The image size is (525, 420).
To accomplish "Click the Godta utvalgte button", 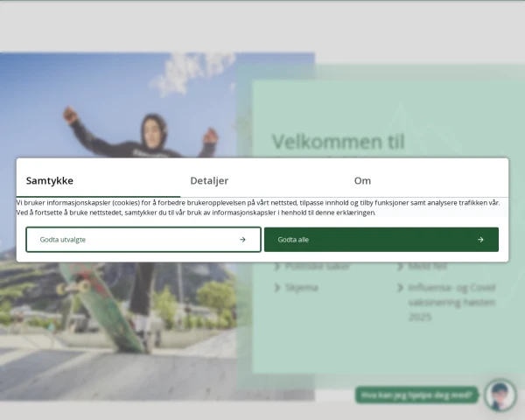I will (143, 240).
